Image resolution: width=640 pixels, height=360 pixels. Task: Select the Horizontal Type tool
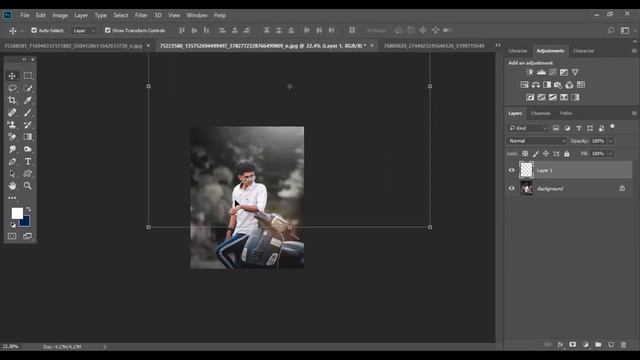pyautogui.click(x=28, y=162)
